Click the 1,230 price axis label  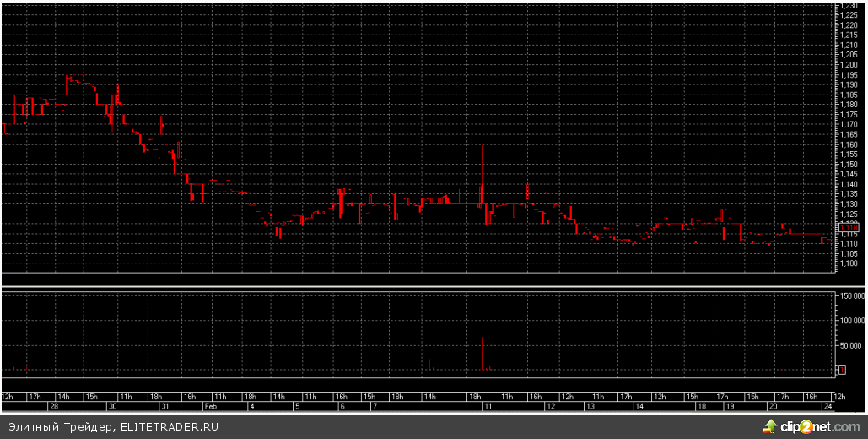849,6
